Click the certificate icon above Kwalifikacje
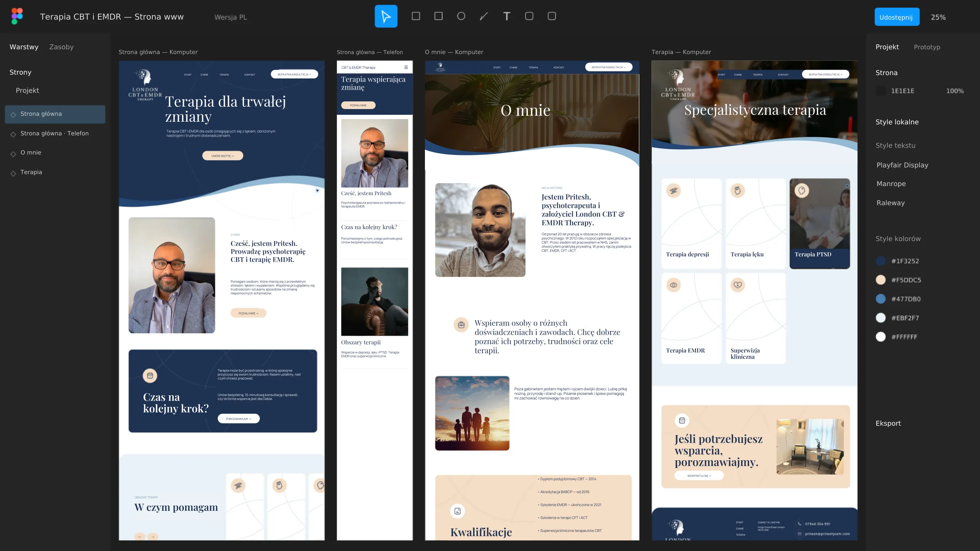980x551 pixels. coord(457,511)
